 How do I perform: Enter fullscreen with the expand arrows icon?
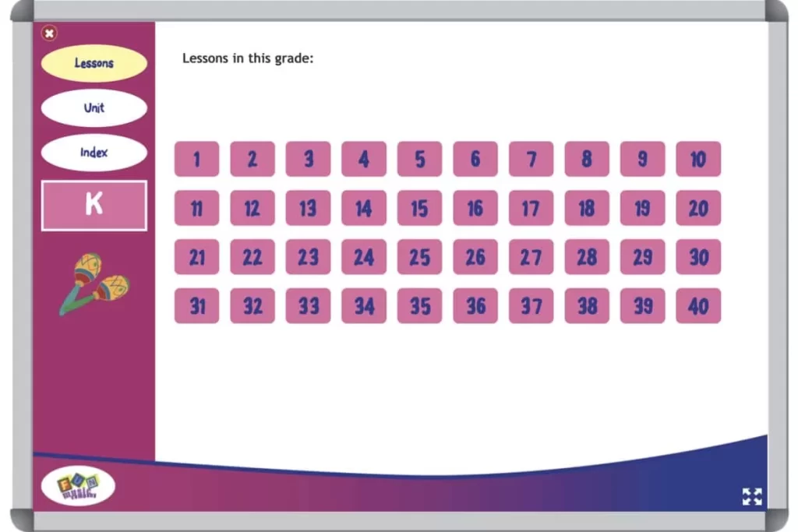[x=753, y=496]
